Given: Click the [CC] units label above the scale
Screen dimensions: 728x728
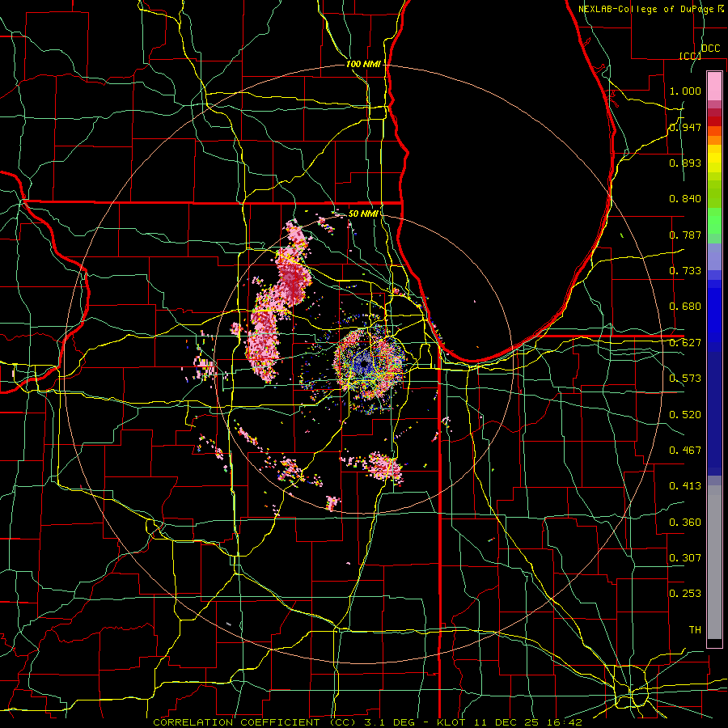Looking at the screenshot, I should (x=690, y=56).
